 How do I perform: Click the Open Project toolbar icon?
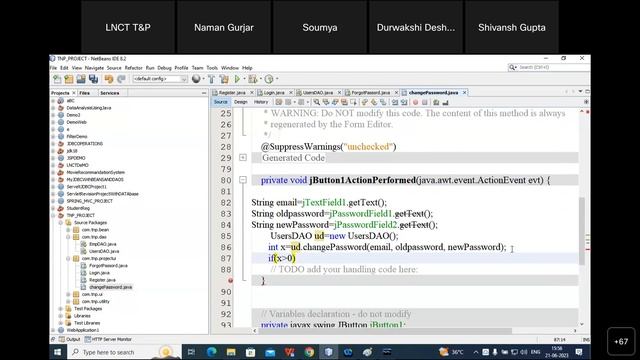click(x=81, y=79)
